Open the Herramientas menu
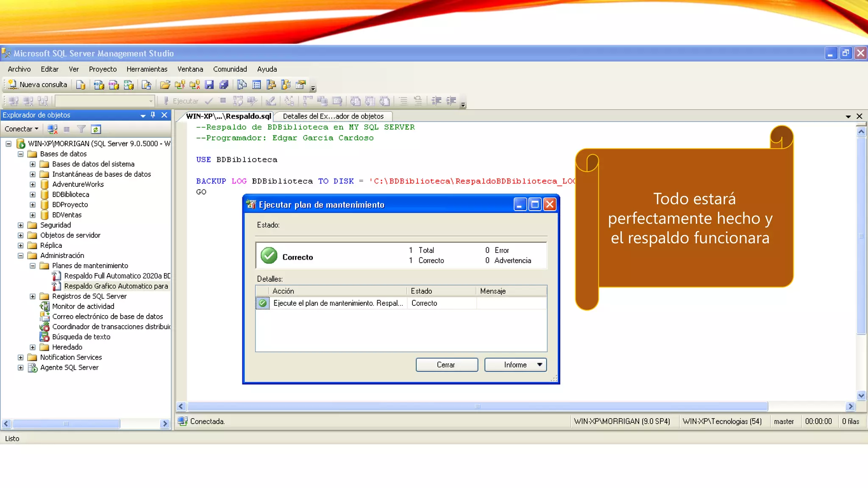 (x=147, y=69)
